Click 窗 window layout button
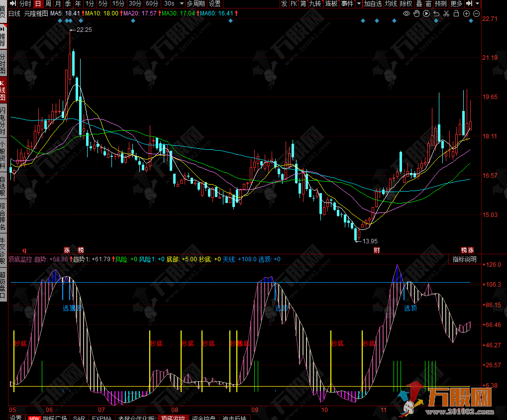The image size is (507, 420). pos(429,3)
